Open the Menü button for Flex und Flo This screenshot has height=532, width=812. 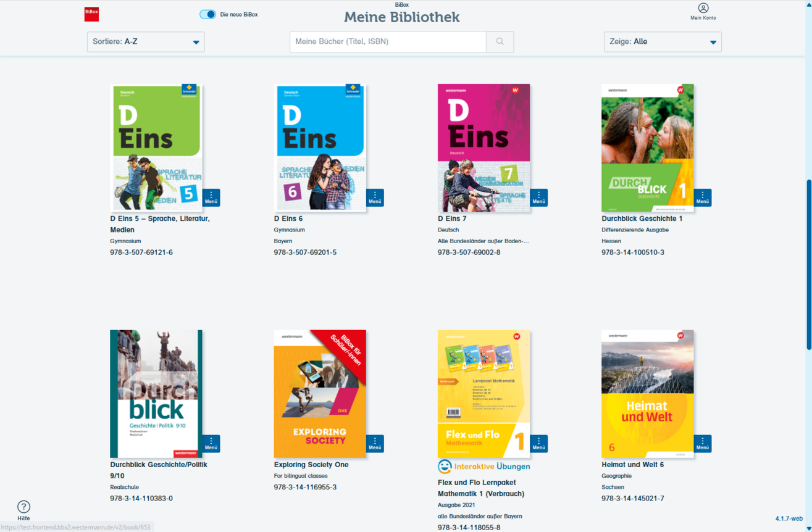click(x=538, y=444)
